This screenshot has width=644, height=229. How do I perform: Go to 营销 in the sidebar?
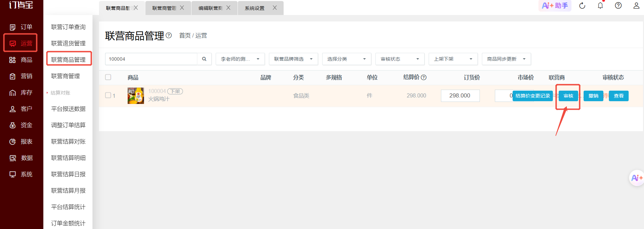[21, 76]
